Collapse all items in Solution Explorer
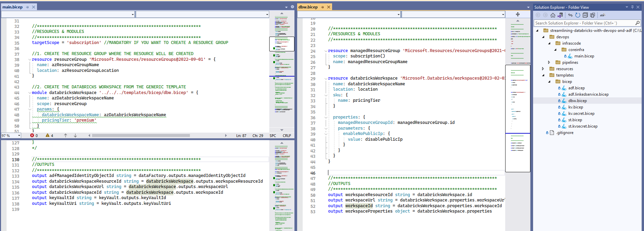Image resolution: width=644 pixels, height=231 pixels. [585, 15]
